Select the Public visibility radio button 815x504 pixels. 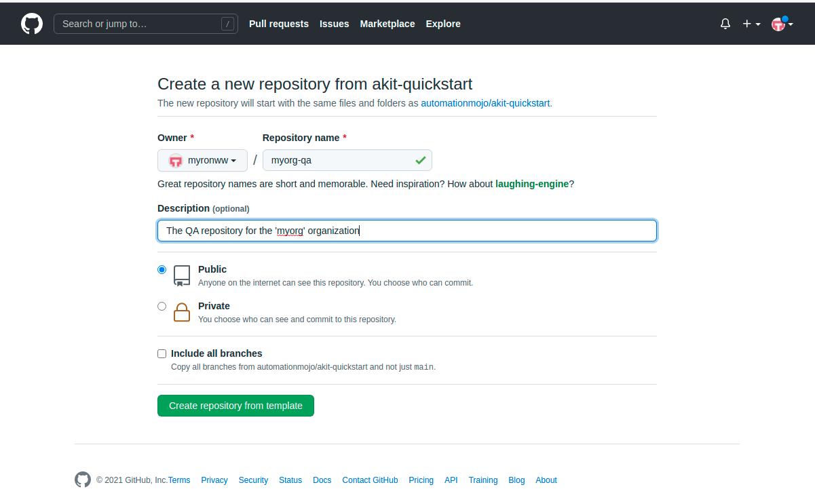[162, 269]
